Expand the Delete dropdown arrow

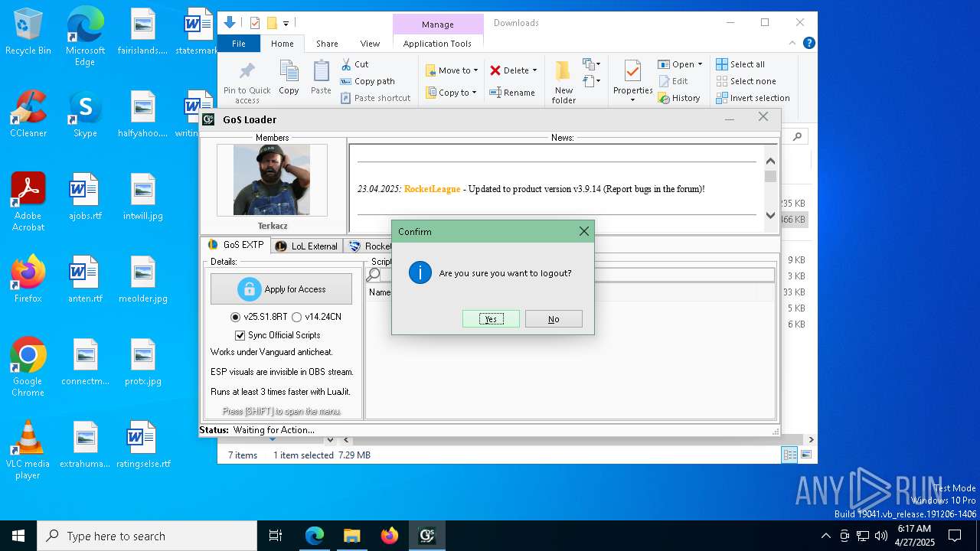pos(534,70)
